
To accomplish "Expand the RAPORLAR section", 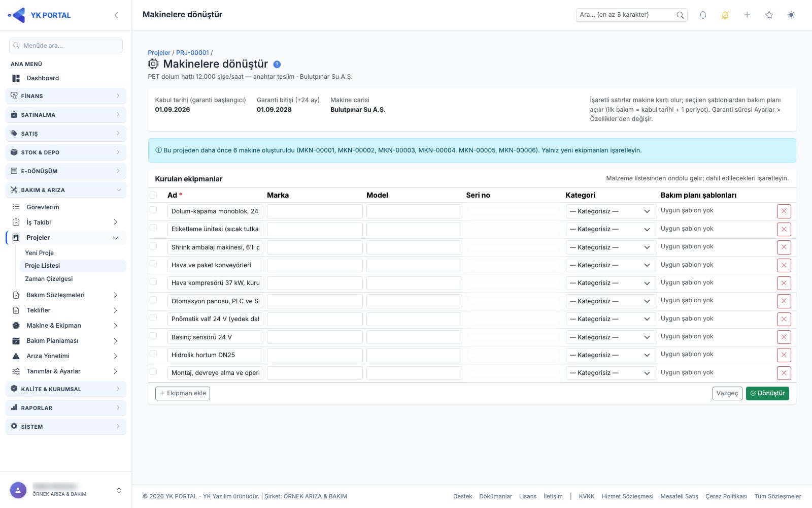I will click(66, 408).
